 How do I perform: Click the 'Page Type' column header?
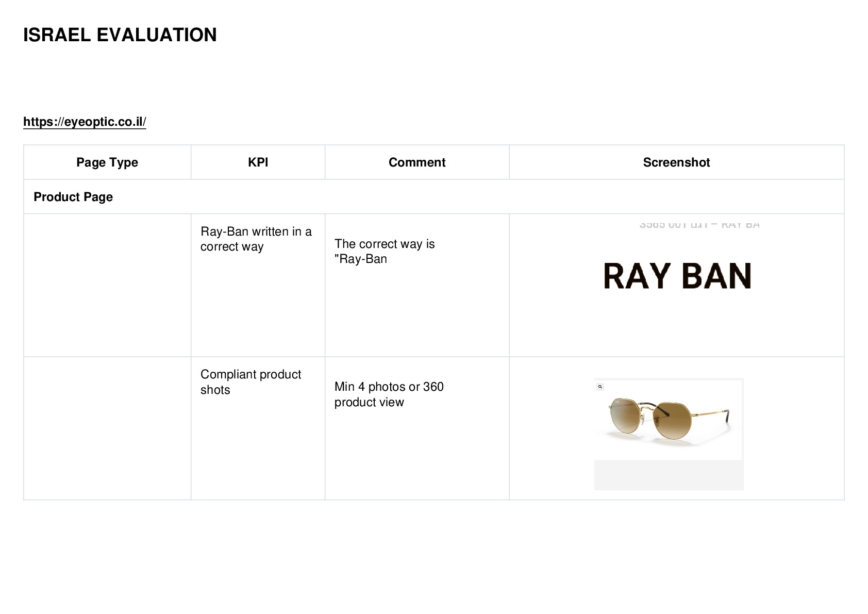tap(107, 162)
